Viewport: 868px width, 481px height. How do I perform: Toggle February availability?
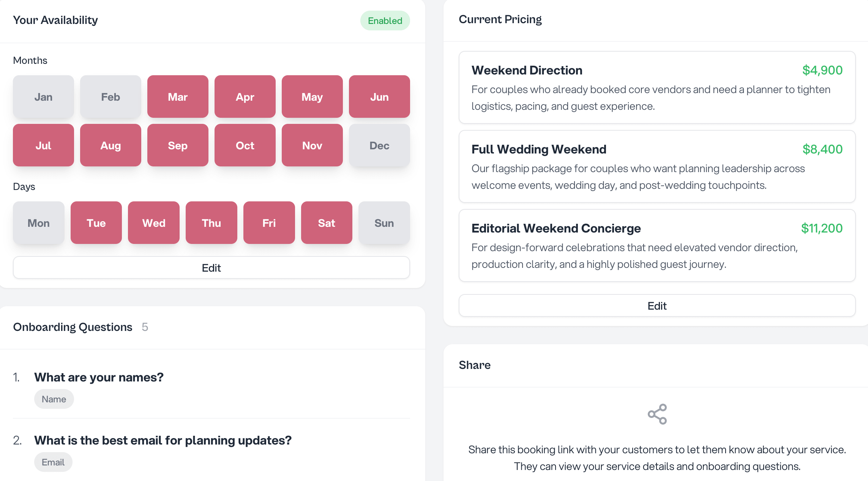110,97
